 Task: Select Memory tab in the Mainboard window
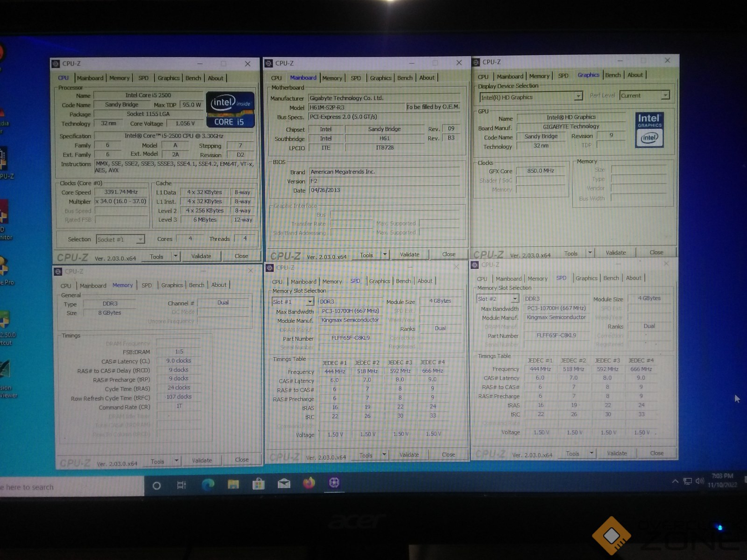(x=332, y=78)
